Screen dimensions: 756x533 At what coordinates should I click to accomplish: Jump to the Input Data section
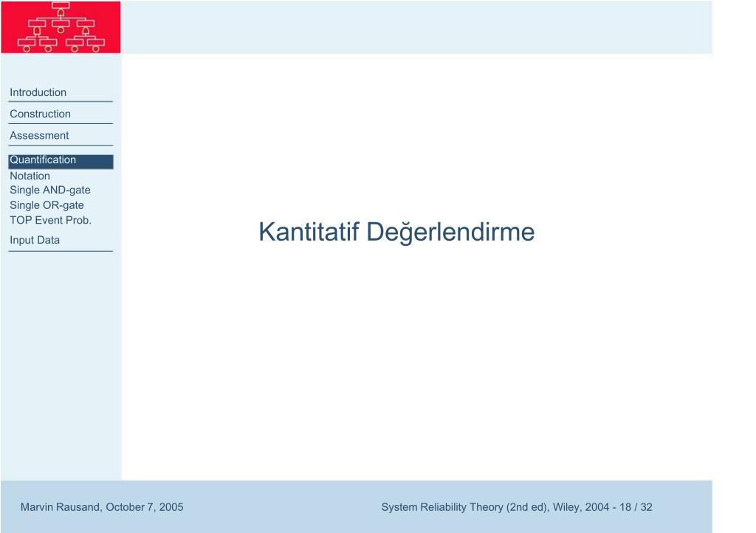35,240
